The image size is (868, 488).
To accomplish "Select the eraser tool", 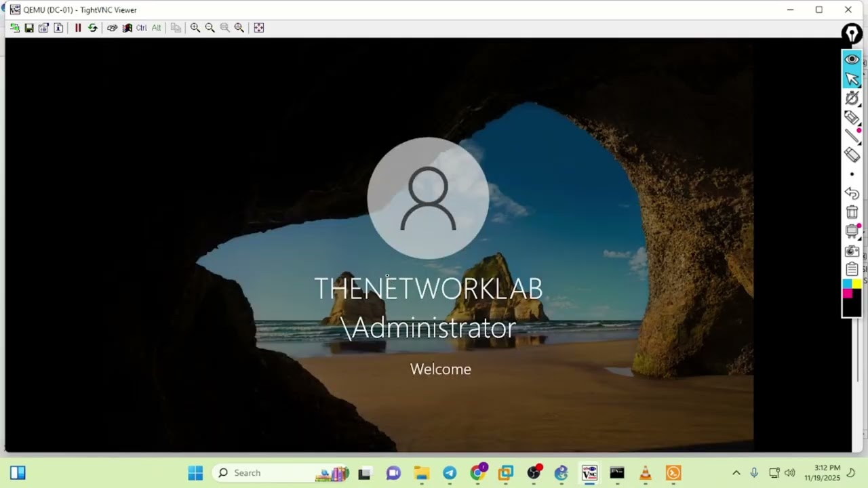I will (x=852, y=155).
